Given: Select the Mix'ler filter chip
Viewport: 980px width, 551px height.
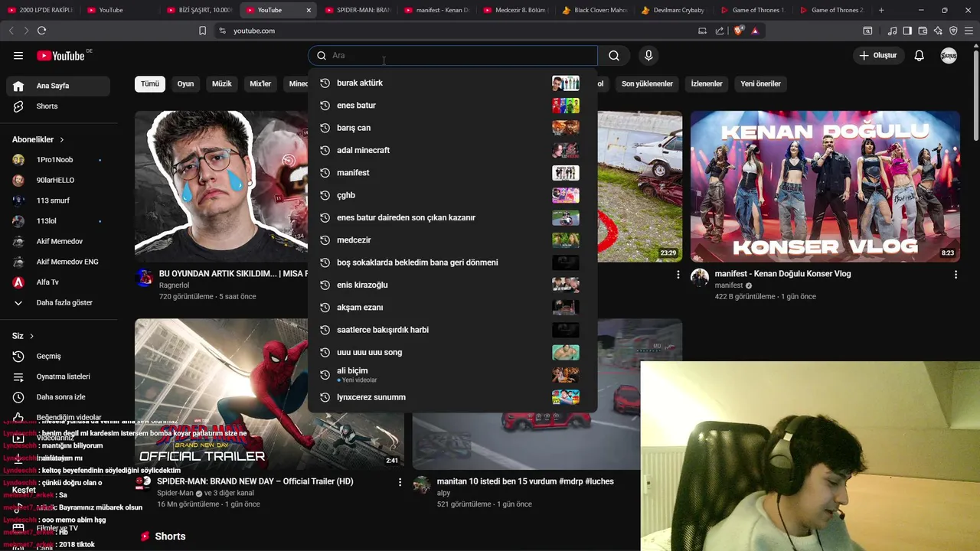Looking at the screenshot, I should pyautogui.click(x=260, y=83).
